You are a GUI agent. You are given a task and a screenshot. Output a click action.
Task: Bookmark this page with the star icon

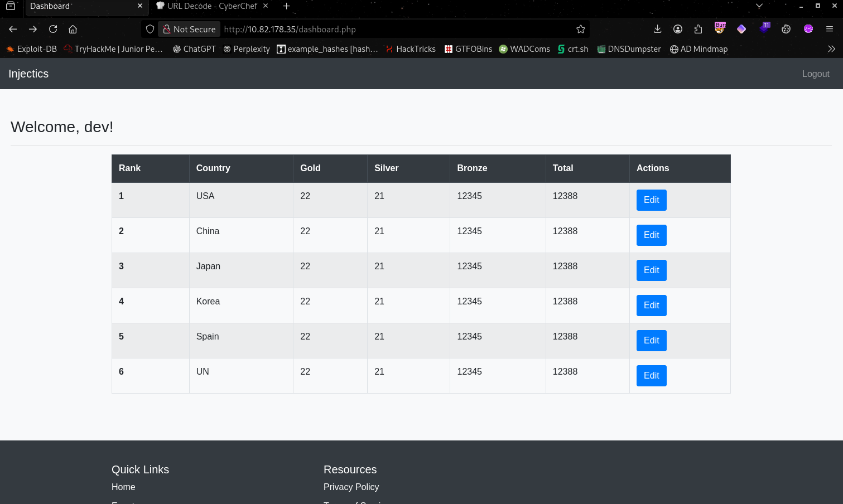(x=581, y=29)
